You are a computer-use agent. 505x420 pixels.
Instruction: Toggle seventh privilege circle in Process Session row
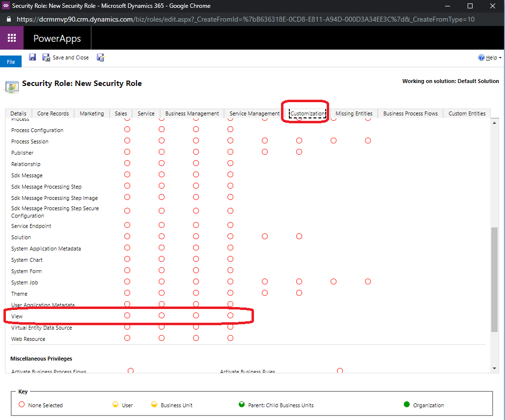[x=334, y=140]
